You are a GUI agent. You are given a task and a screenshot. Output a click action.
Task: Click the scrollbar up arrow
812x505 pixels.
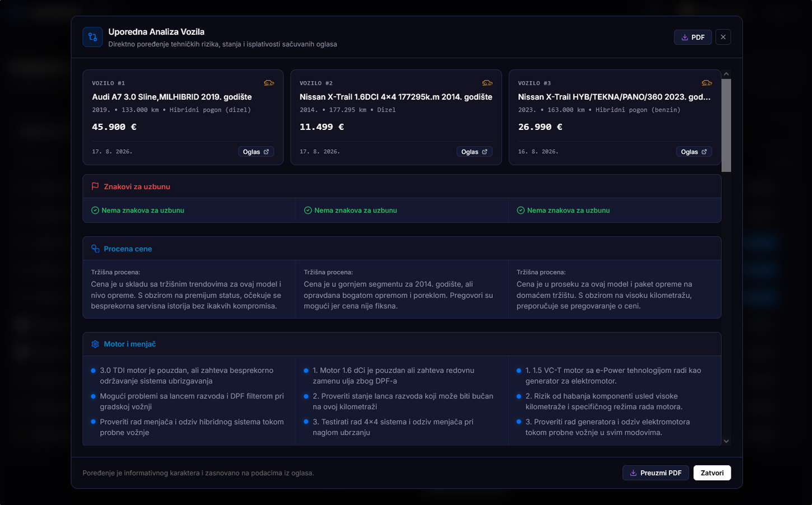pyautogui.click(x=726, y=74)
